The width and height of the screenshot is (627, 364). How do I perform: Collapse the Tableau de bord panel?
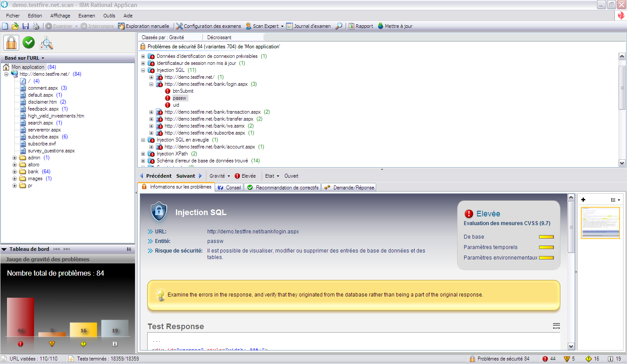[4, 249]
